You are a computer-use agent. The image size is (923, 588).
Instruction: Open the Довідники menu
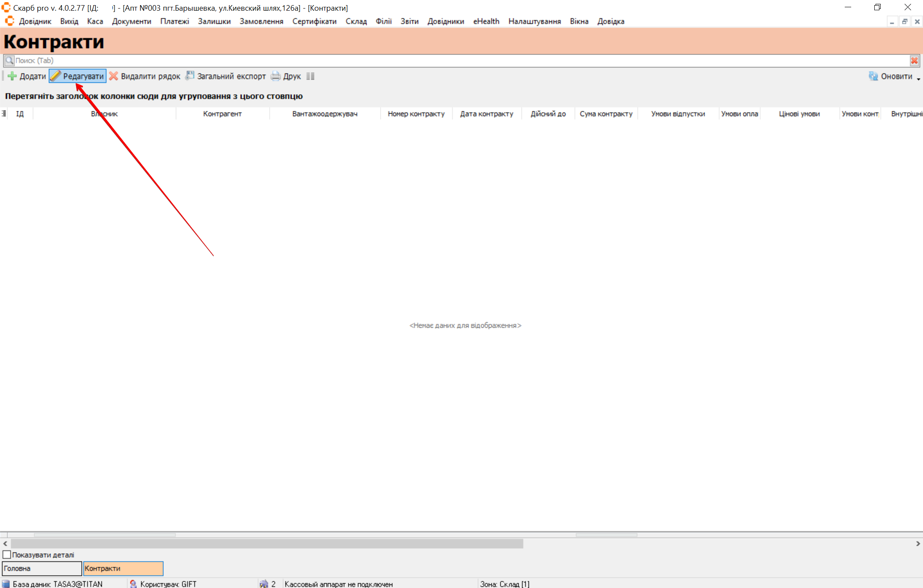click(445, 21)
